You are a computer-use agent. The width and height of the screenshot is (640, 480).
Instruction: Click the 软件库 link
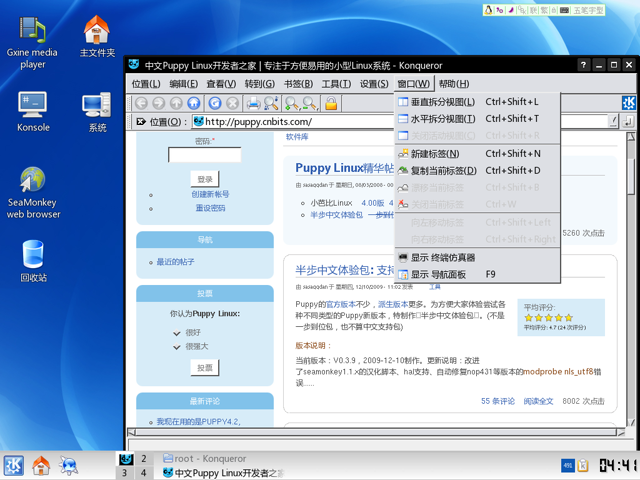pyautogui.click(x=297, y=137)
